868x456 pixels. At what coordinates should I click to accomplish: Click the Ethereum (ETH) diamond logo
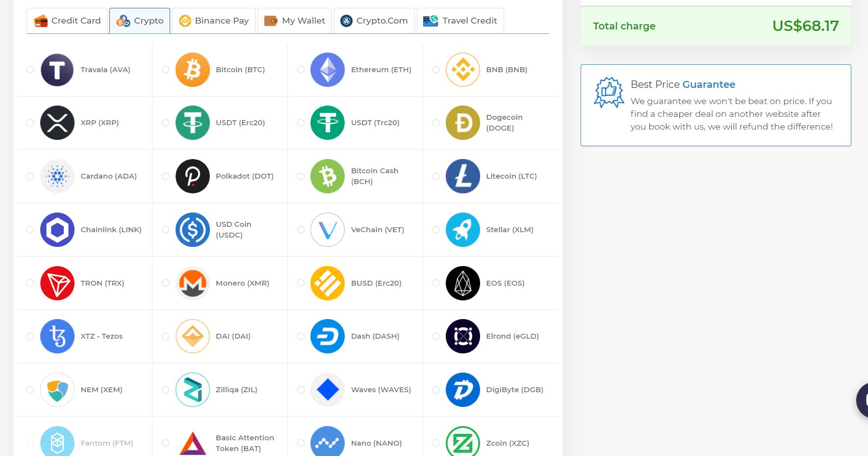[328, 70]
